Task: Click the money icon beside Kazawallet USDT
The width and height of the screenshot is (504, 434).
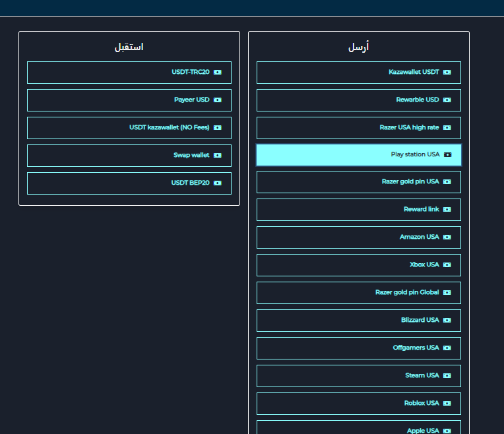Action: pos(447,73)
